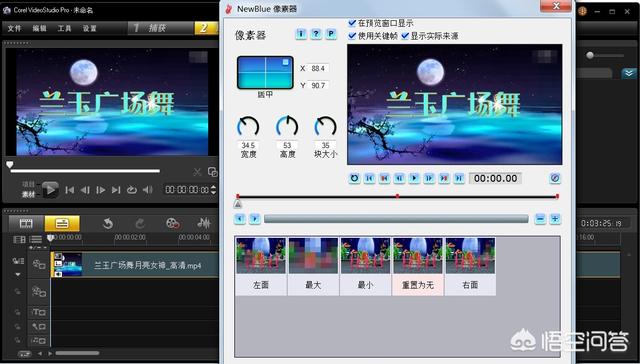Click the enlarge preview icon in VideoStudio
The image size is (640, 364).
[x=212, y=172]
